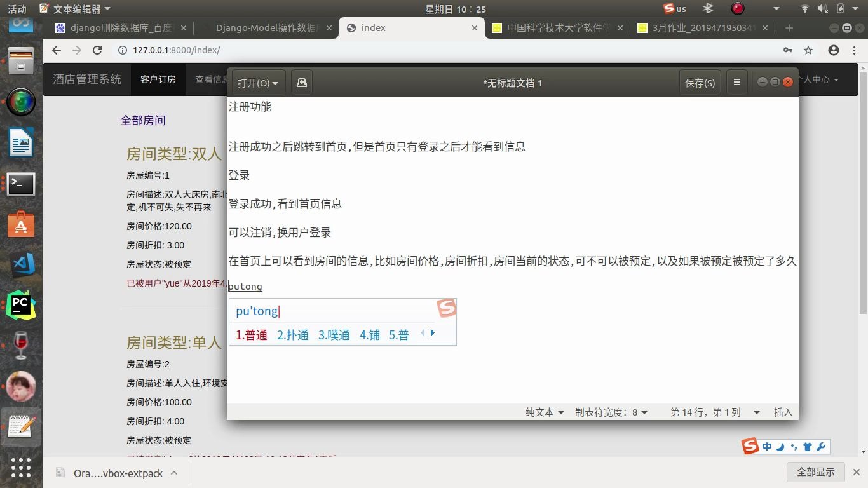Open the 打开(O) dropdown in gedit
Screen dimensions: 868x488
259,83
